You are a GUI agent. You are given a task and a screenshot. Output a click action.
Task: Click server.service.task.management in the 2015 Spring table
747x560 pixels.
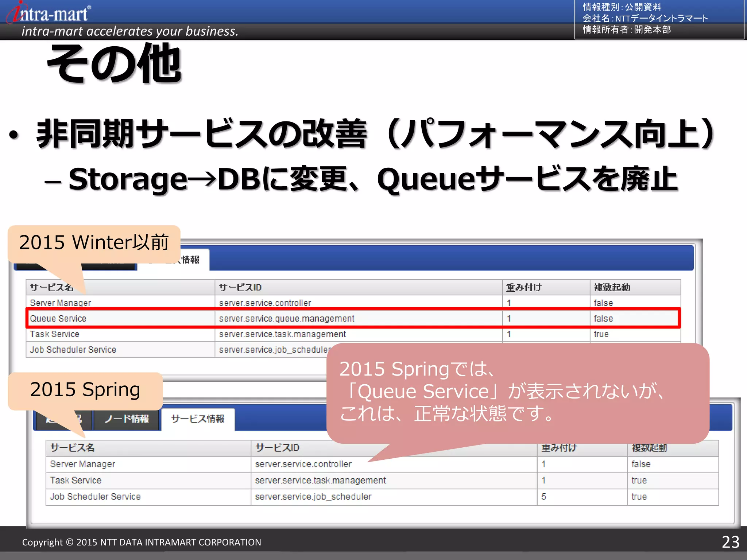click(x=320, y=481)
